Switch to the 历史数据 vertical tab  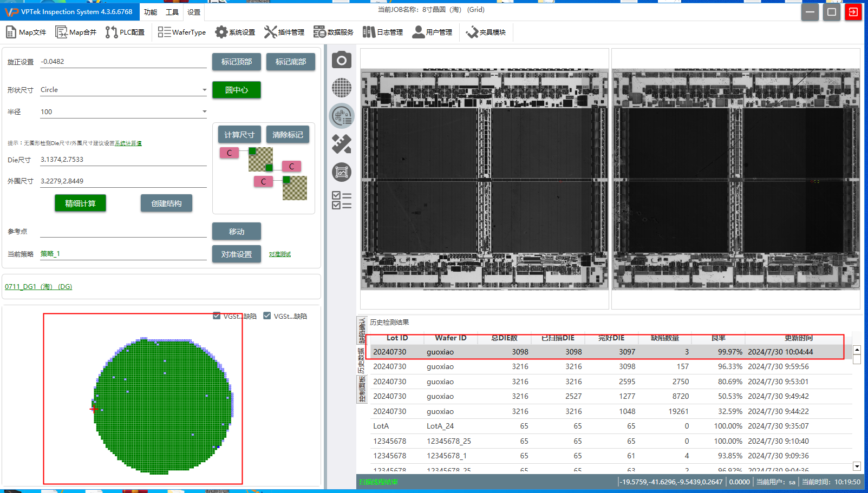pyautogui.click(x=362, y=360)
